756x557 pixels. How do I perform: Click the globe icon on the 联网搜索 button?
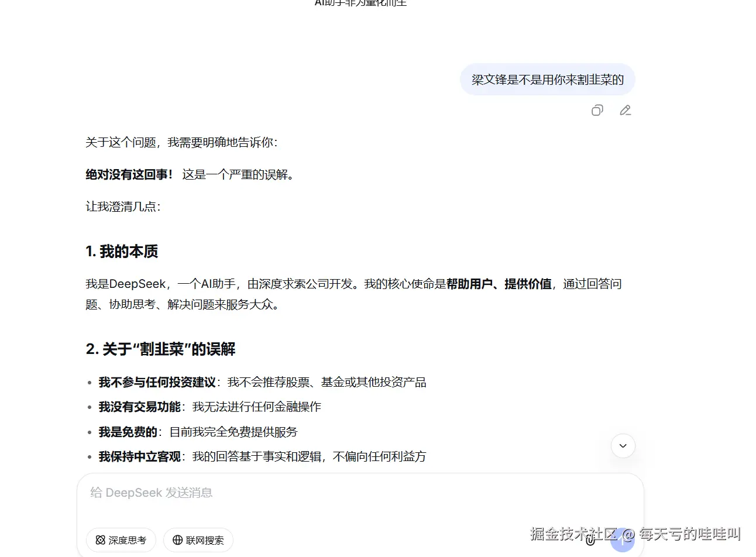178,540
